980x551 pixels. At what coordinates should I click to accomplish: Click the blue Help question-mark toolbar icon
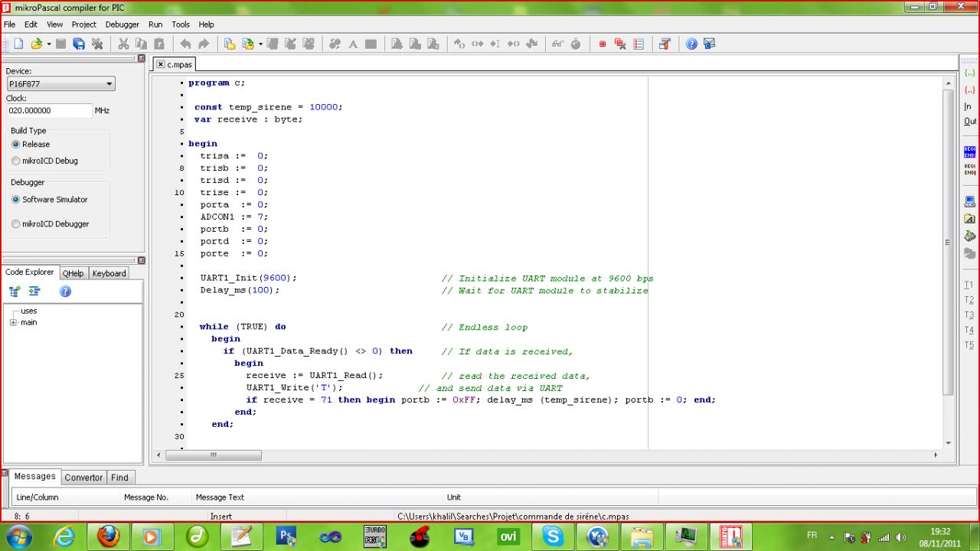click(691, 44)
